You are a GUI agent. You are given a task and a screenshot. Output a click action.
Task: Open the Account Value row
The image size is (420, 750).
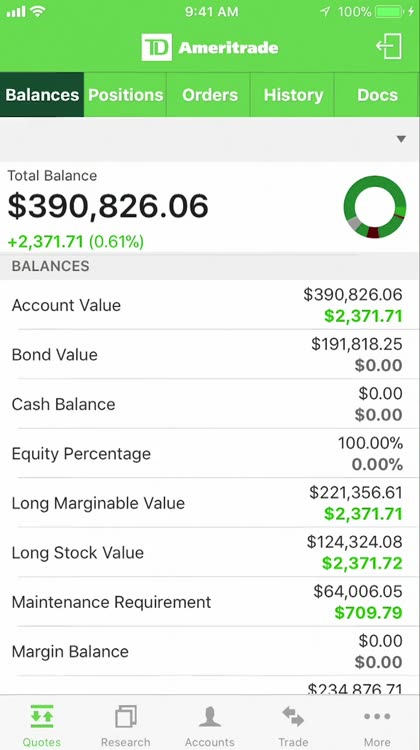(x=210, y=305)
